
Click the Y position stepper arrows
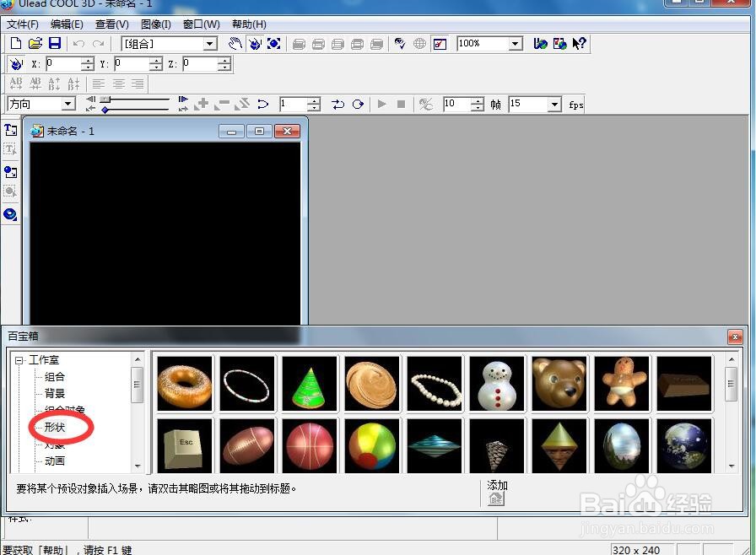click(x=156, y=63)
